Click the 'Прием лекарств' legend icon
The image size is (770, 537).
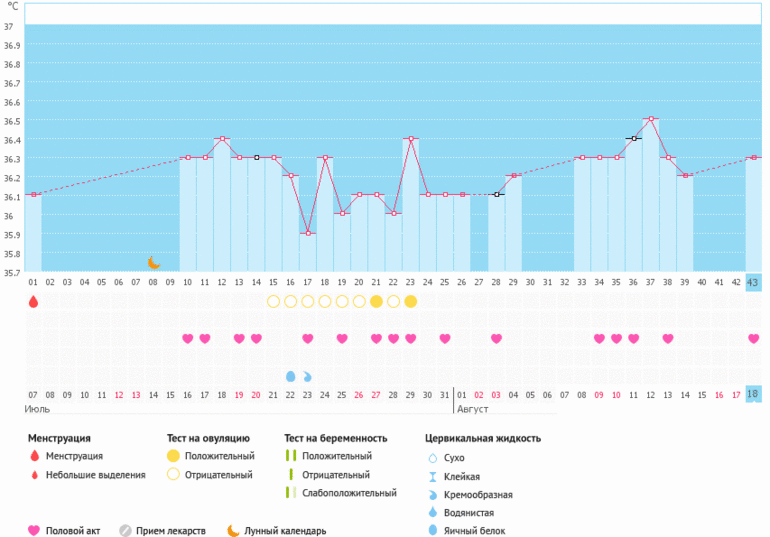(126, 531)
